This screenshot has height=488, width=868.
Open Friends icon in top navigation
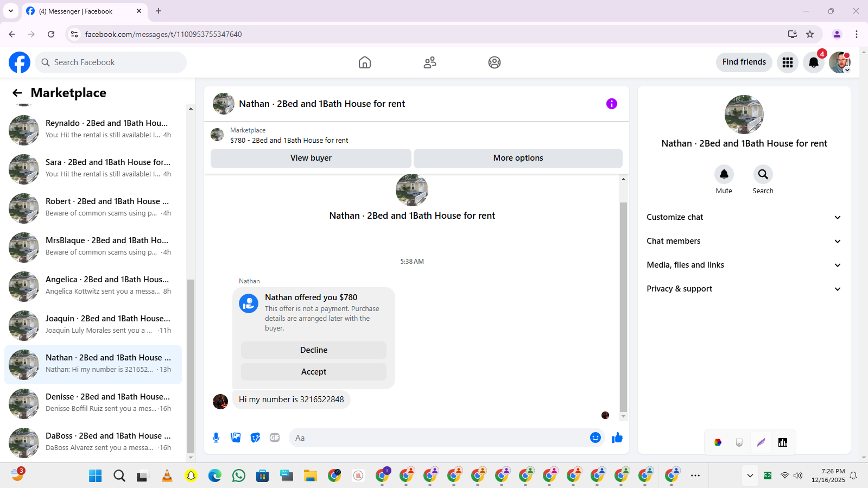[x=430, y=62]
